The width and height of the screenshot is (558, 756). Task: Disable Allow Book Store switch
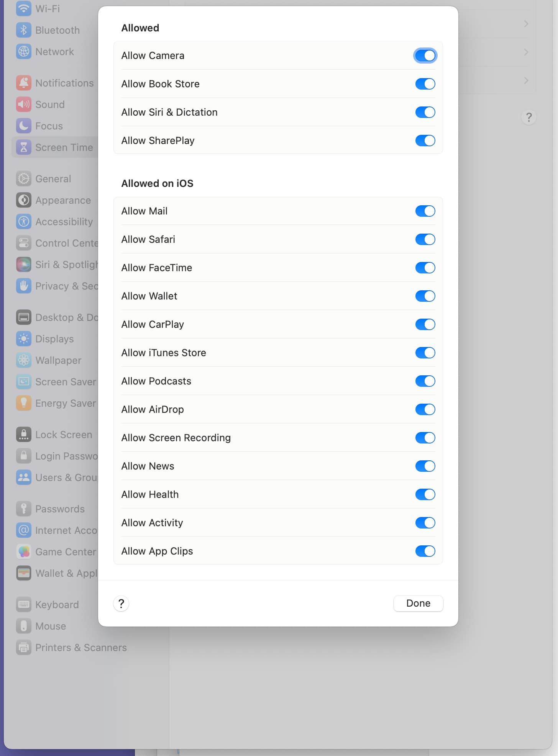click(x=425, y=84)
